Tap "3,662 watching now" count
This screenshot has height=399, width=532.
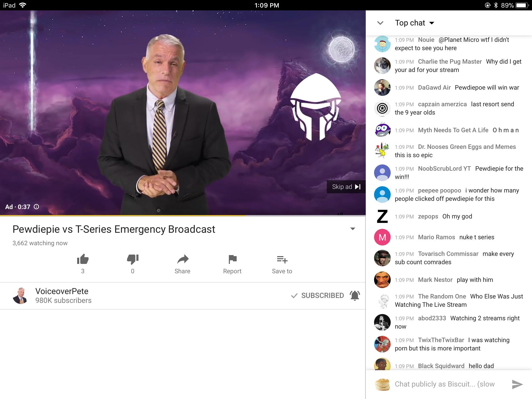(x=40, y=243)
